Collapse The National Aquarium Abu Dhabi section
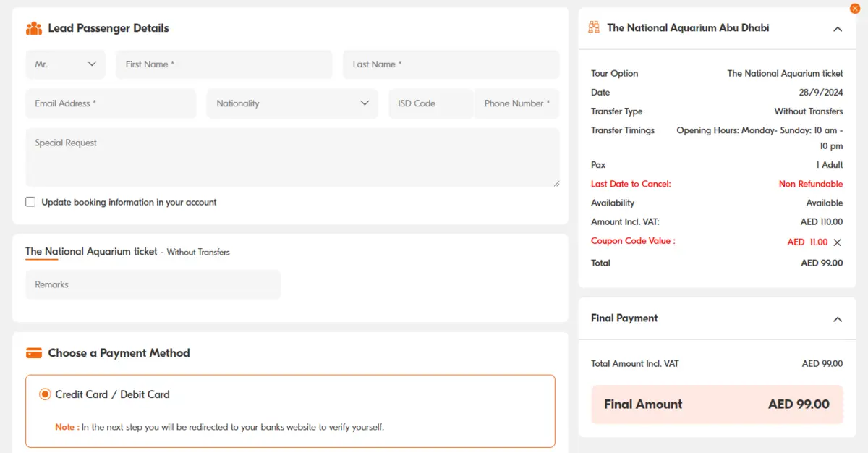Viewport: 868px width, 453px height. [x=838, y=29]
